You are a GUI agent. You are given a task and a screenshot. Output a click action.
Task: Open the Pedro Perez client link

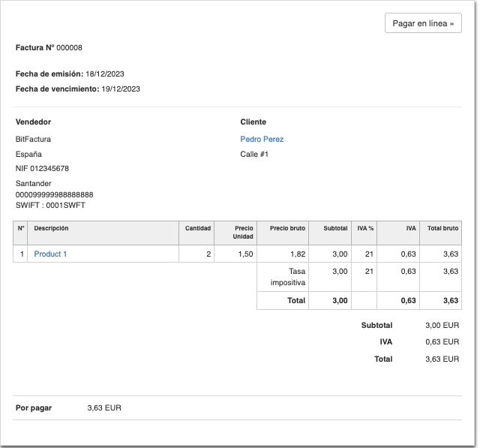pos(262,139)
